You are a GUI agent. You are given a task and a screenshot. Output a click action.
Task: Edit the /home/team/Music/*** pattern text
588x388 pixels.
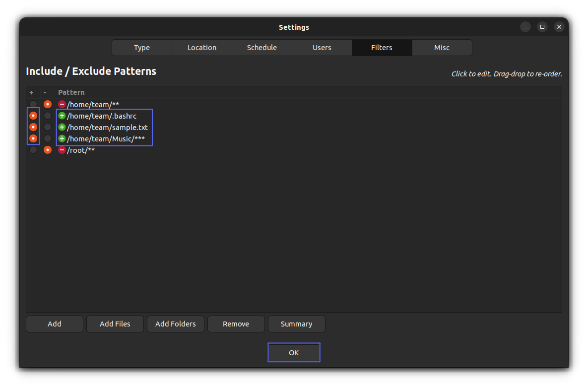106,139
